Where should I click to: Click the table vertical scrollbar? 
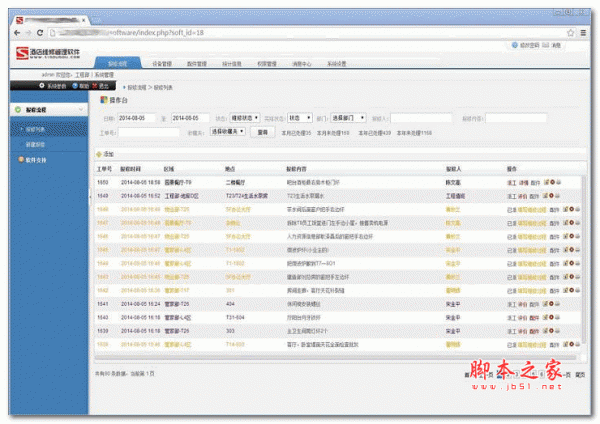(x=584, y=260)
